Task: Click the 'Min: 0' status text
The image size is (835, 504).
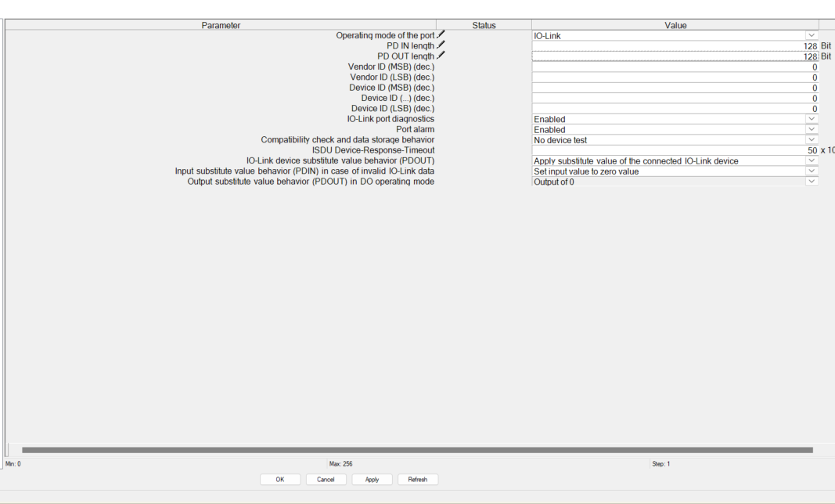Action: click(x=13, y=464)
